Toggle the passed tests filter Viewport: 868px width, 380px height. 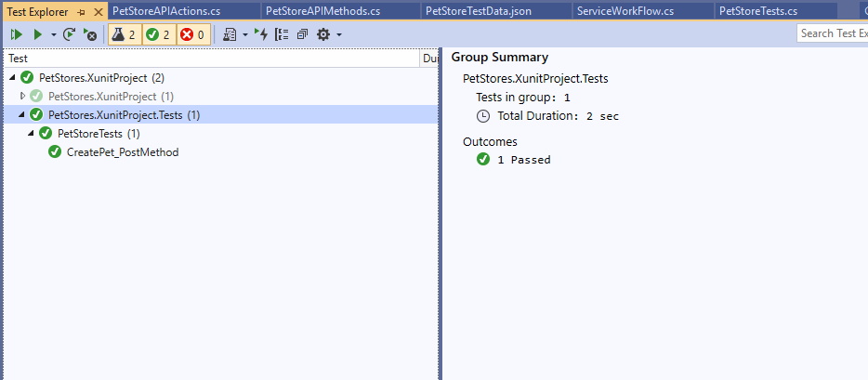point(159,35)
